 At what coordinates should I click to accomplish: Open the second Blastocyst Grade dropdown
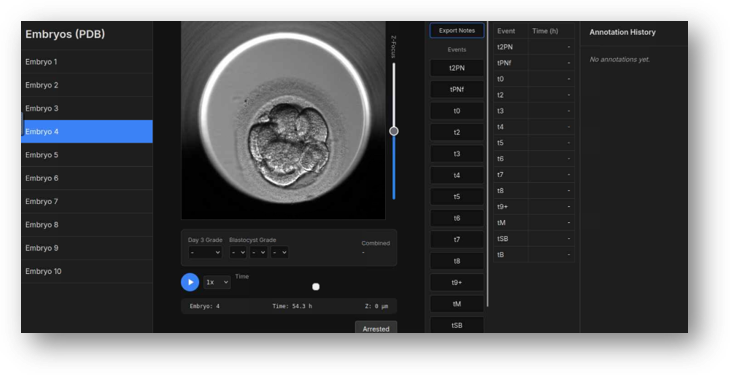point(258,252)
